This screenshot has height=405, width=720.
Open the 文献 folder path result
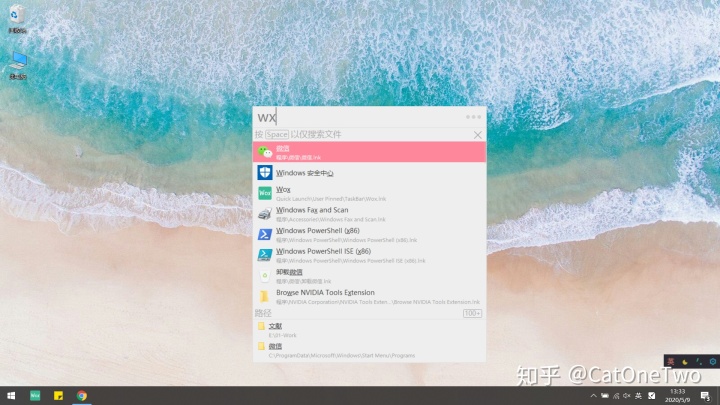tap(369, 330)
